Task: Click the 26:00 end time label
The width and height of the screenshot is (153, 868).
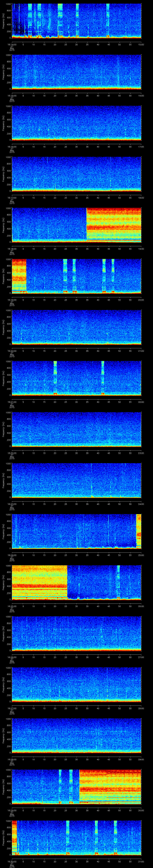Action: tap(141, 606)
